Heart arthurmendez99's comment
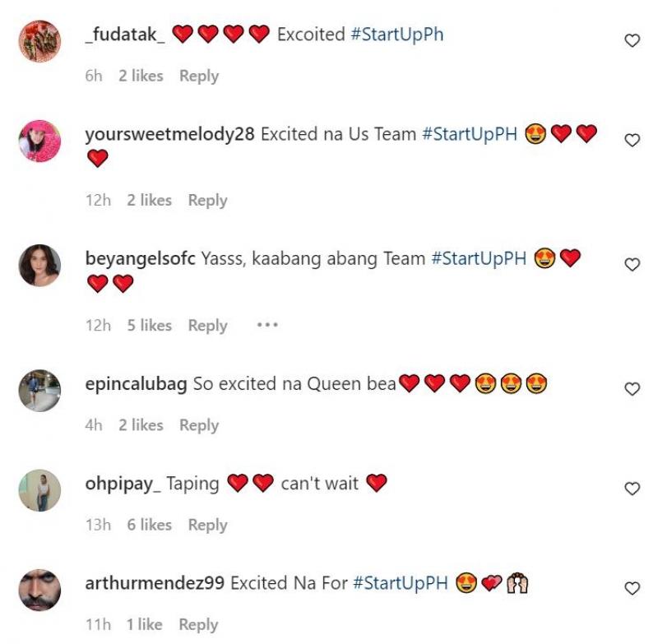This screenshot has height=644, width=658. (632, 589)
